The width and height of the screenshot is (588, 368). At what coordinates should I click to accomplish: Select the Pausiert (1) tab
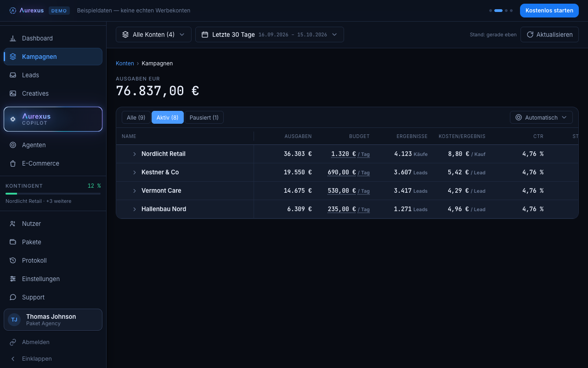(204, 117)
